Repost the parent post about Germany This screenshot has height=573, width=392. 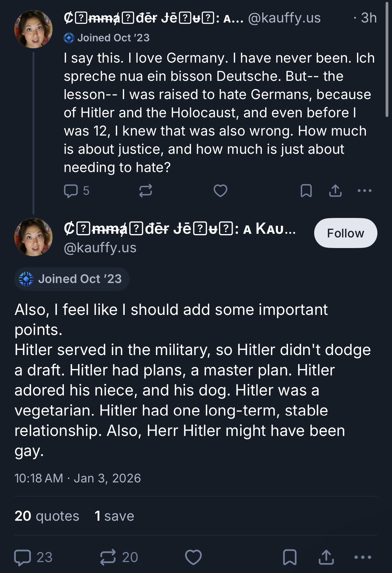pos(145,191)
